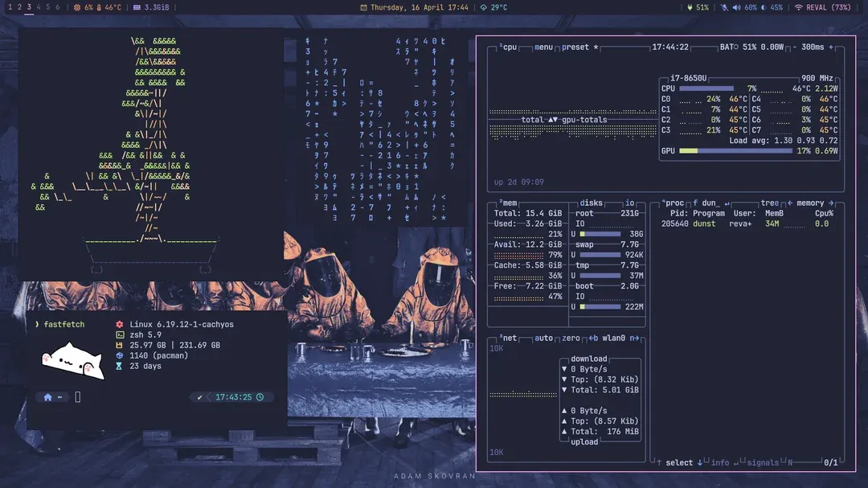Decrease btop update interval with minus
868x488 pixels.
click(794, 47)
